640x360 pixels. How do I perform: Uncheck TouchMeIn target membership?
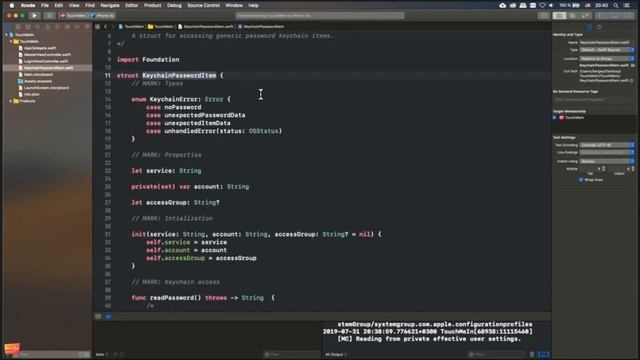(x=555, y=118)
